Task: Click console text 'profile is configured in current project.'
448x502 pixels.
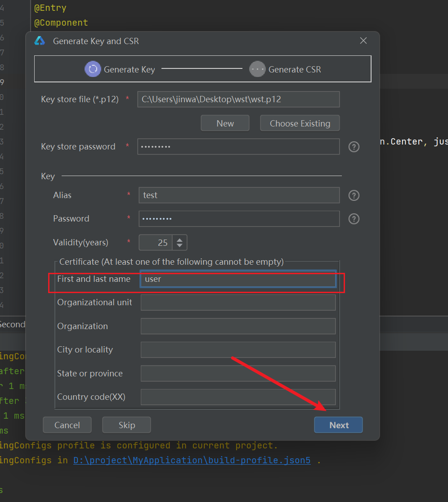Action: (x=168, y=446)
